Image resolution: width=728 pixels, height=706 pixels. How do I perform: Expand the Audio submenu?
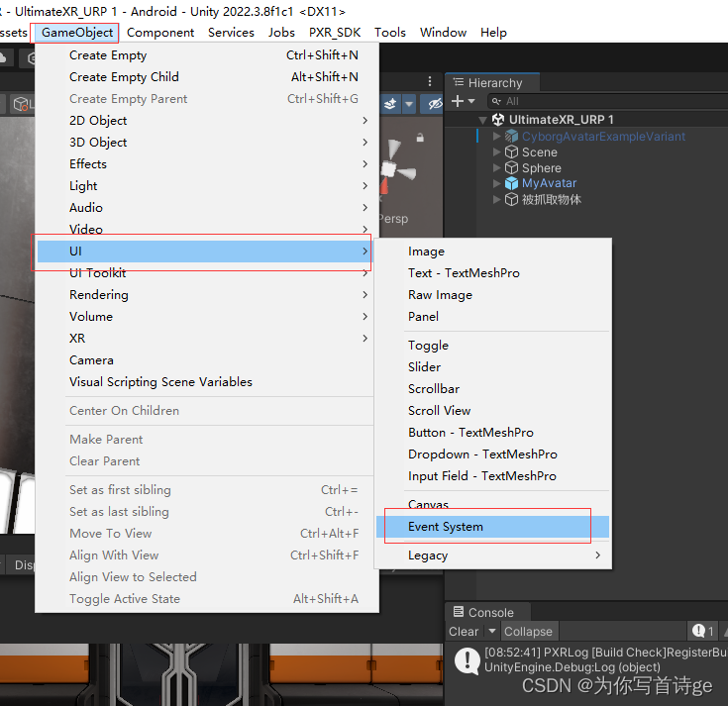pos(207,208)
